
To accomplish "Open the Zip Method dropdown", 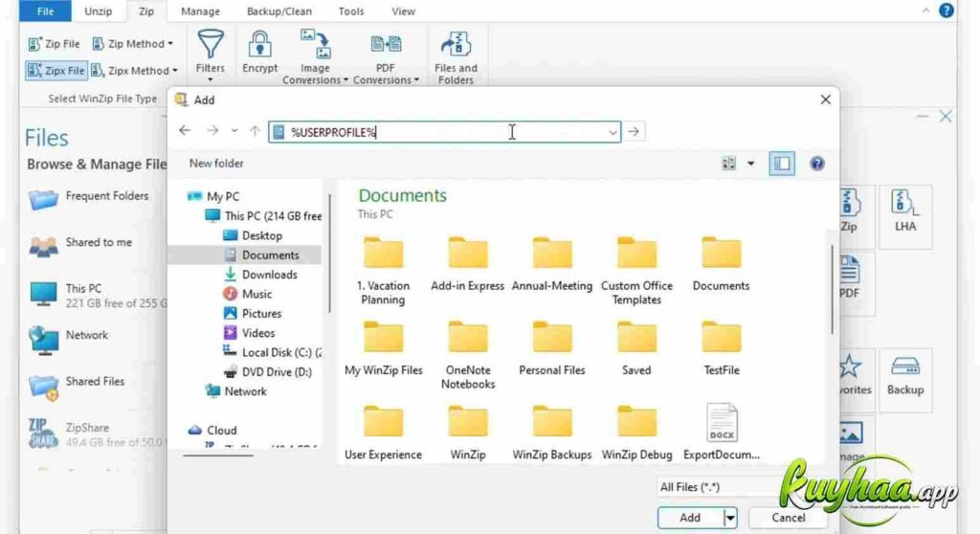I will coord(132,44).
